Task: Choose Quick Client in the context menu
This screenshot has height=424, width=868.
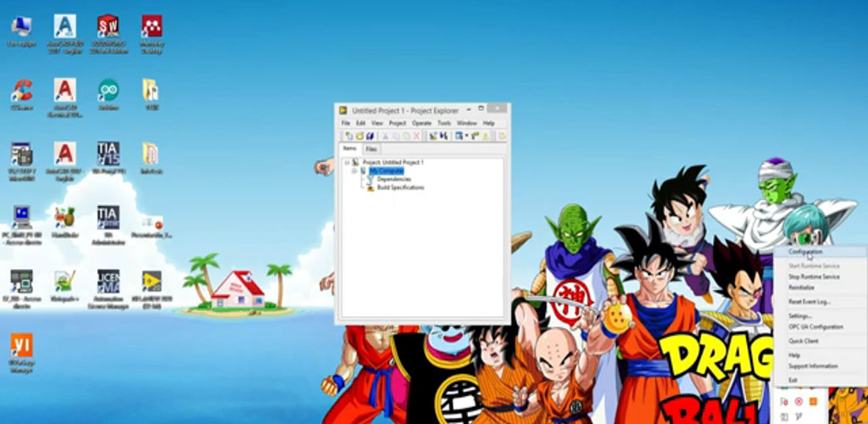Action: (x=804, y=341)
